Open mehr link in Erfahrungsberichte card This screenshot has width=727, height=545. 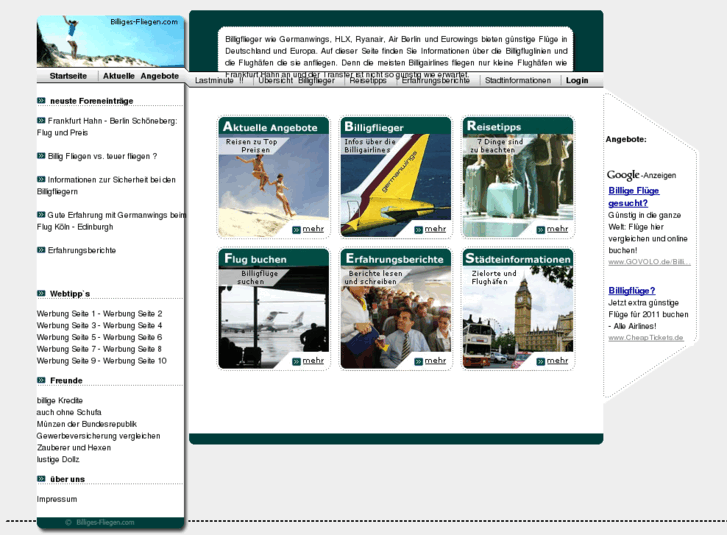pyautogui.click(x=435, y=360)
